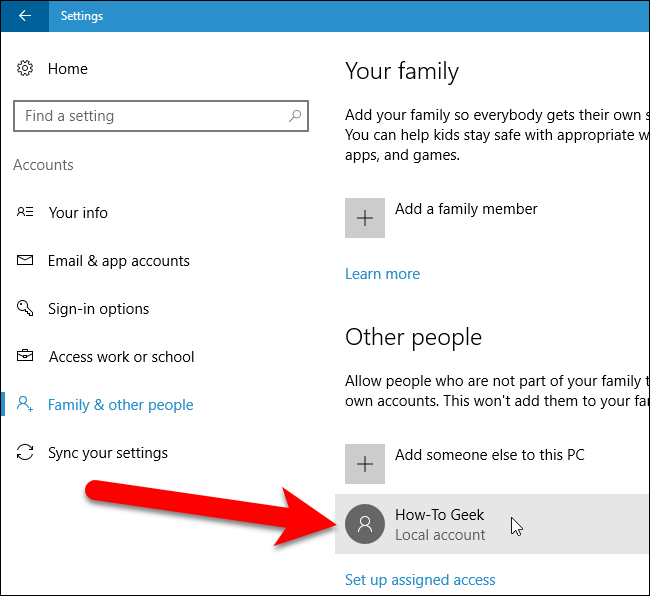Viewport: 650px width, 596px height.
Task: Follow the Learn more link
Action: [x=382, y=274]
